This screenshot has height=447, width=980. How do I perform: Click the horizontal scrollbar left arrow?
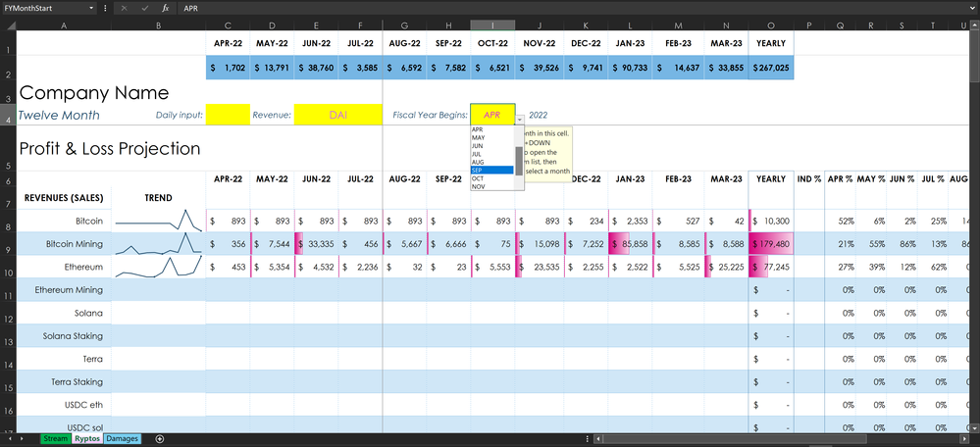pyautogui.click(x=596, y=439)
